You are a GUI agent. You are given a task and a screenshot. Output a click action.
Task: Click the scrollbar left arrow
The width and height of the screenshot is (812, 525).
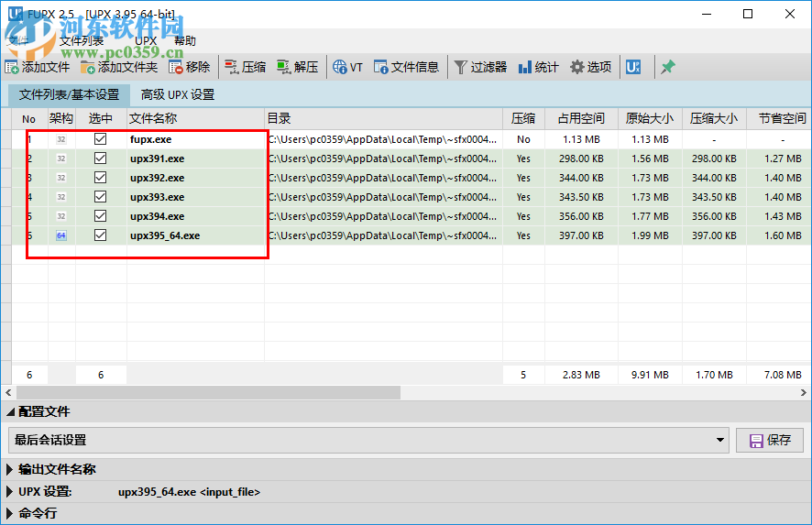[7, 392]
